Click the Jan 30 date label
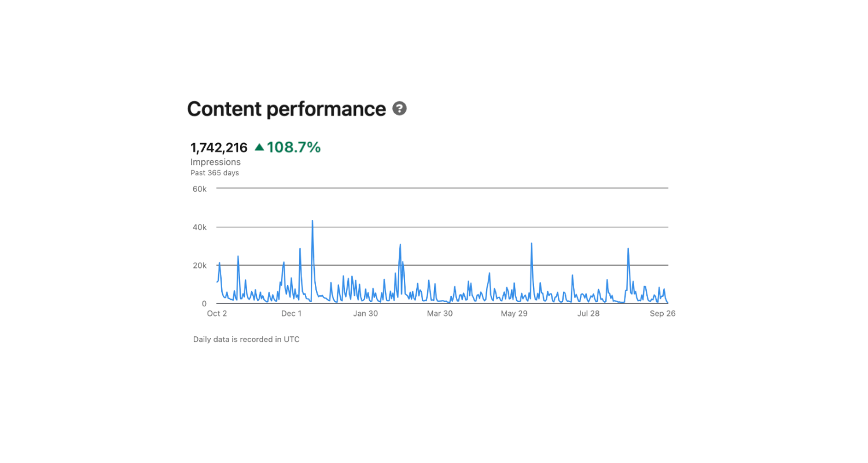This screenshot has height=463, width=868. click(365, 314)
